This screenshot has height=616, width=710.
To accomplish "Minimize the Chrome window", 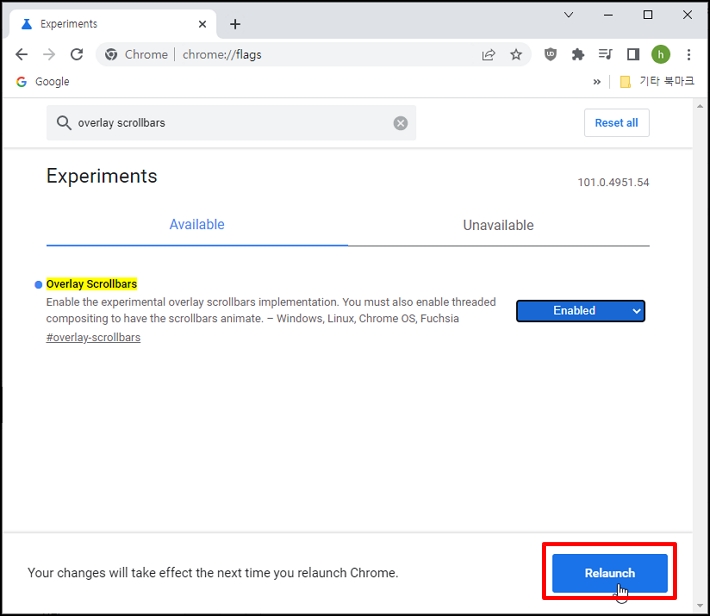I will [608, 15].
